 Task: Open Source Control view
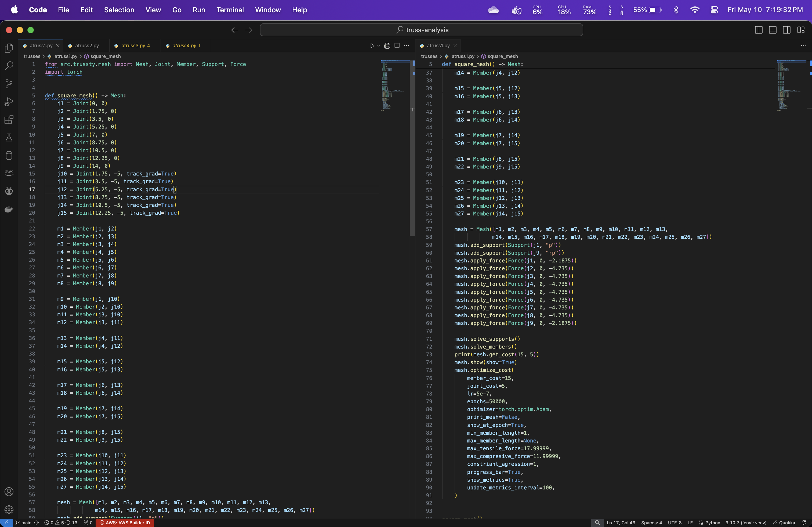(x=9, y=84)
